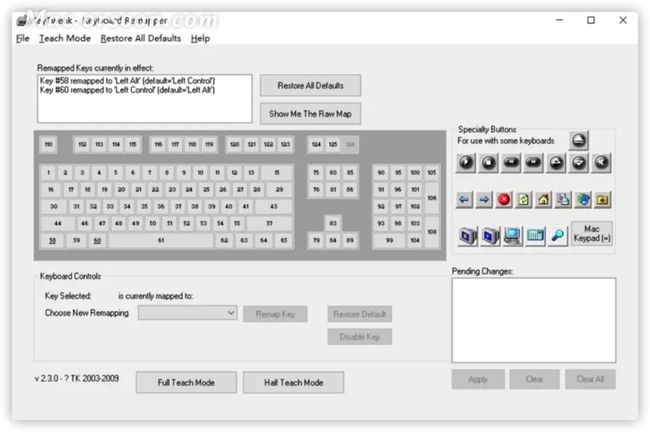Select keyboard key 61 (spacebar)
This screenshot has width=650, height=432.
pyautogui.click(x=161, y=240)
